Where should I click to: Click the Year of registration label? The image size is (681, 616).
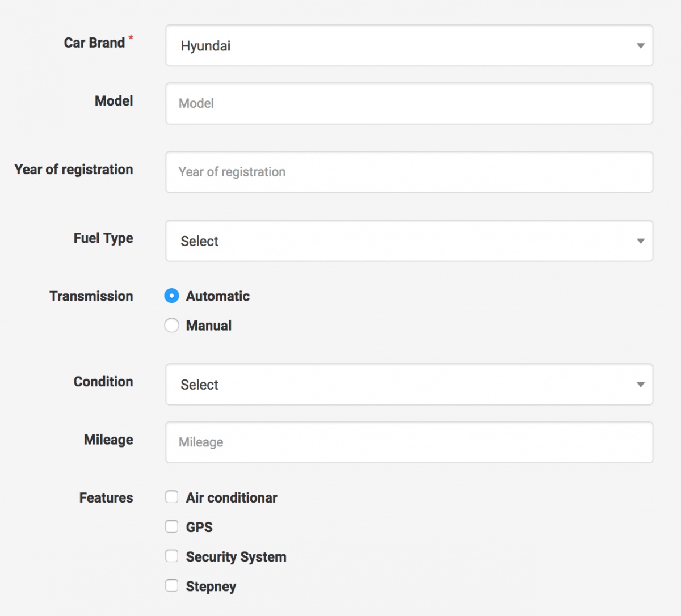[74, 170]
